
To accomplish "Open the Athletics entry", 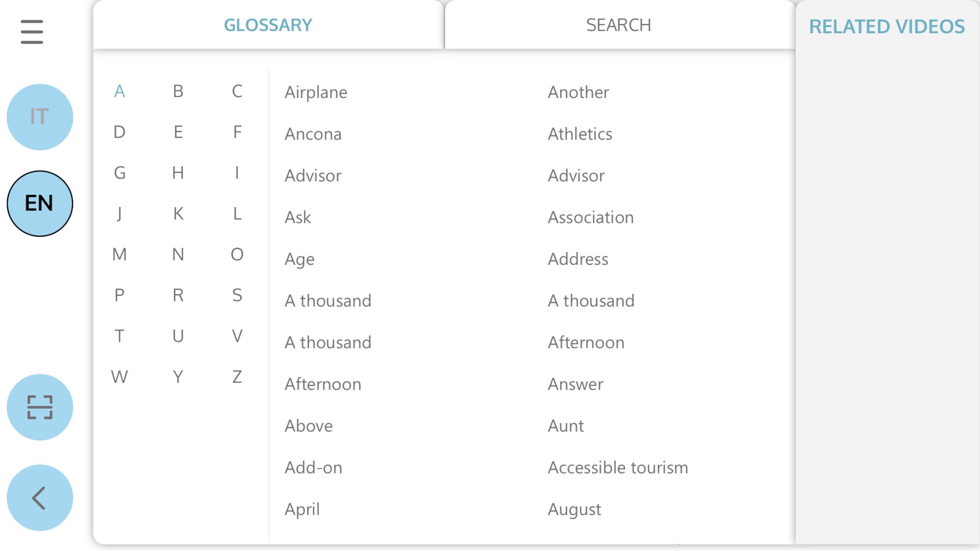I will point(580,134).
